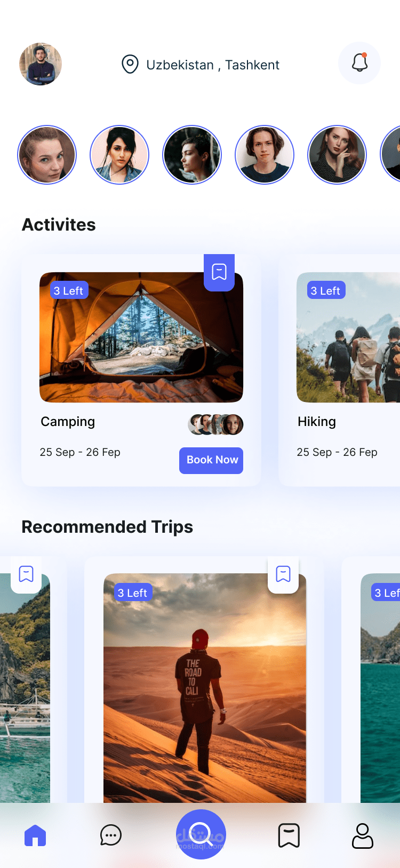Image resolution: width=400 pixels, height=868 pixels.
Task: Toggle bookmark on left coastal trip card
Action: point(26,574)
